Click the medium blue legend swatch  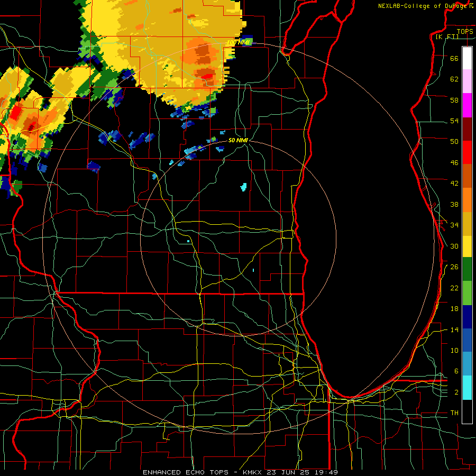tap(467, 340)
